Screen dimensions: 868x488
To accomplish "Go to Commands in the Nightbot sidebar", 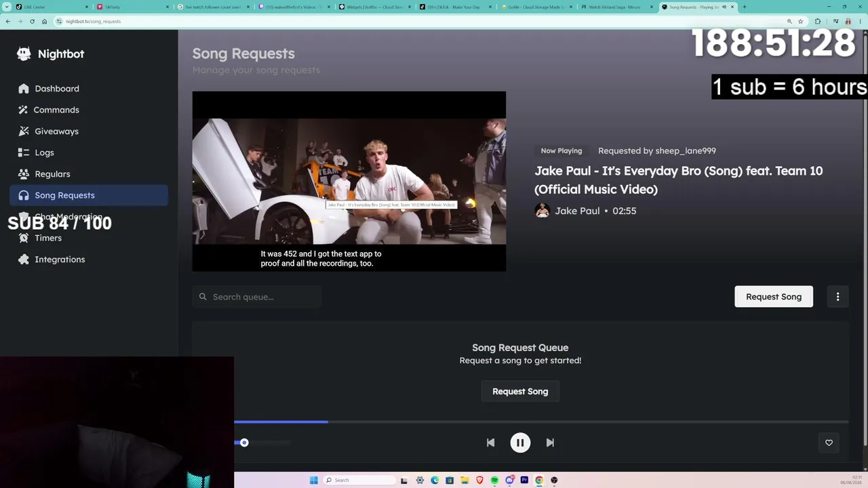I will tap(89, 110).
